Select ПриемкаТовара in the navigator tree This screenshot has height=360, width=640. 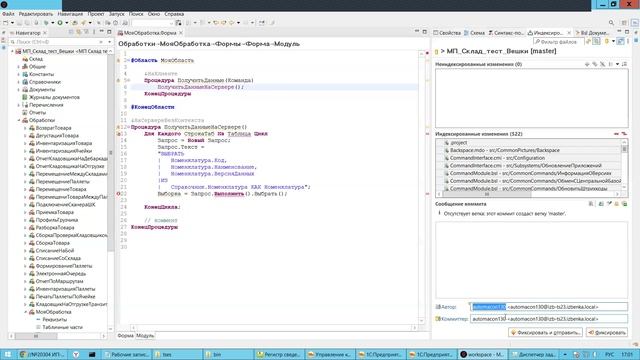click(54, 212)
